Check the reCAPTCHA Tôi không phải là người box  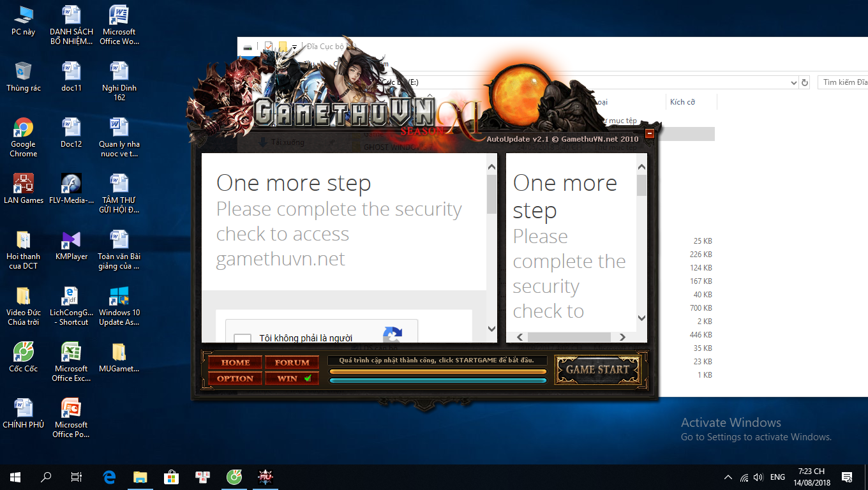pyautogui.click(x=243, y=338)
